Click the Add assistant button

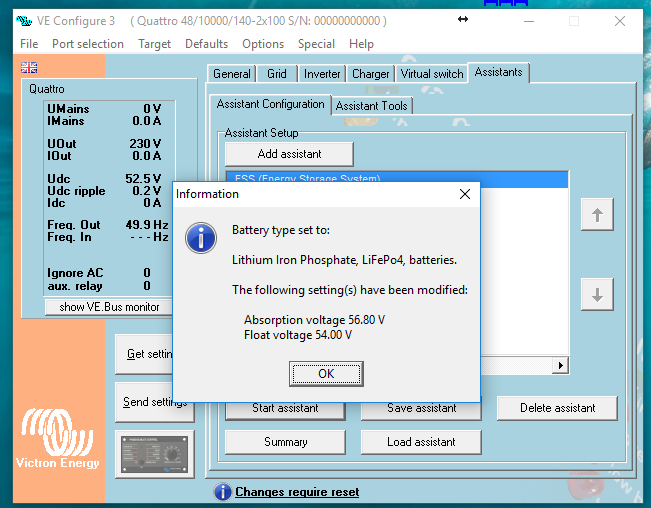[289, 154]
